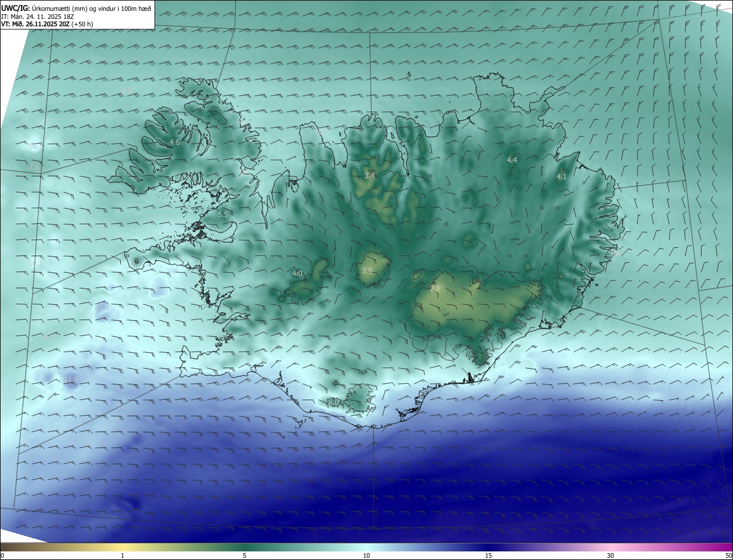The width and height of the screenshot is (733, 560).
Task: Click the colorbar tick labeled 10
Action: click(x=366, y=555)
